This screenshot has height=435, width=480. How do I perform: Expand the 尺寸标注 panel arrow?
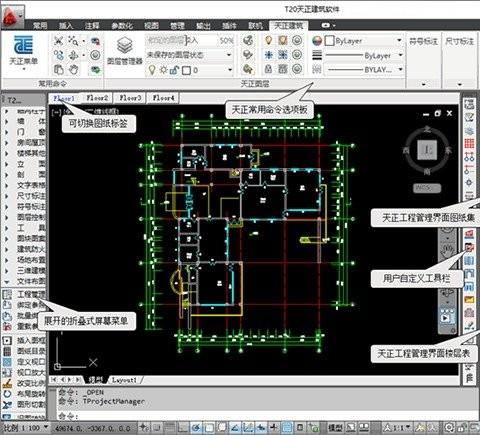tap(460, 84)
